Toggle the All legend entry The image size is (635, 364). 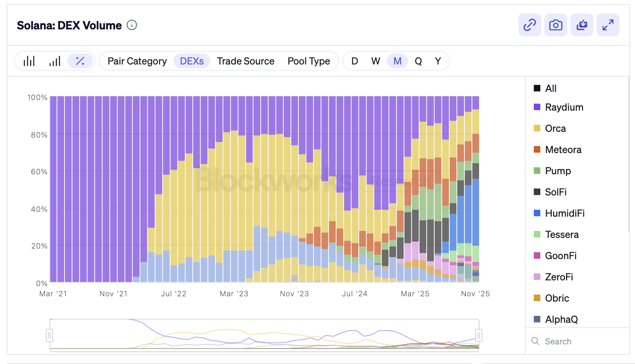[x=551, y=89]
